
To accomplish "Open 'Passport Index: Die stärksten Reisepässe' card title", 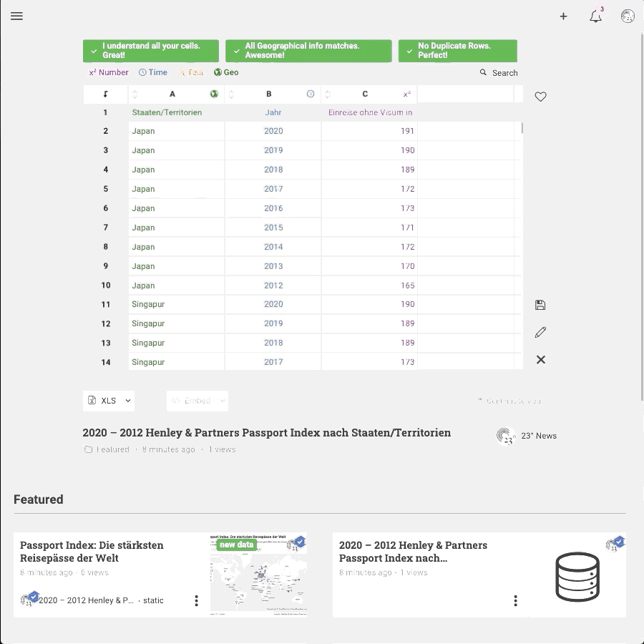I will coord(92,552).
